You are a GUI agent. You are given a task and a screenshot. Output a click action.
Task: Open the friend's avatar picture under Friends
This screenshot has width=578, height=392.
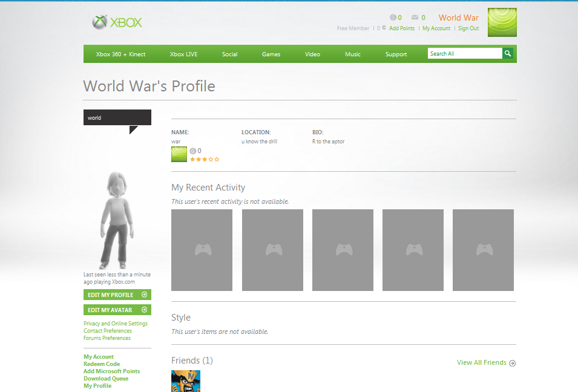186,381
